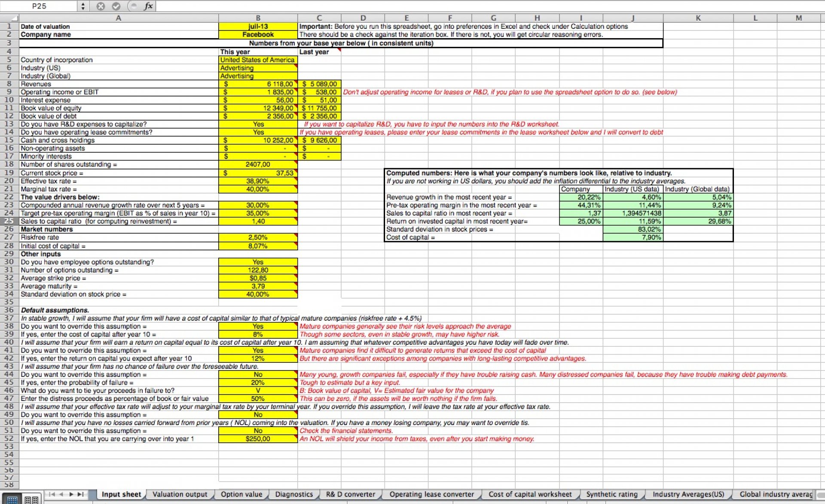
Task: Click global return on capital 29,68% cell
Action: click(698, 222)
